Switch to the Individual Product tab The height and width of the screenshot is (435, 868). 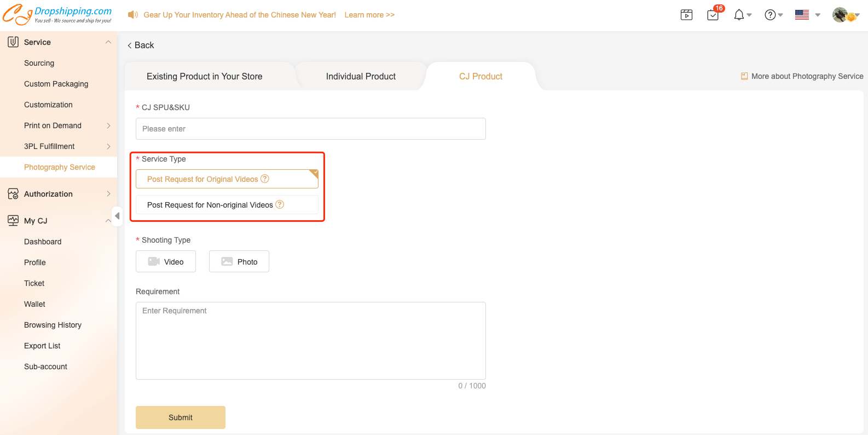coord(361,77)
